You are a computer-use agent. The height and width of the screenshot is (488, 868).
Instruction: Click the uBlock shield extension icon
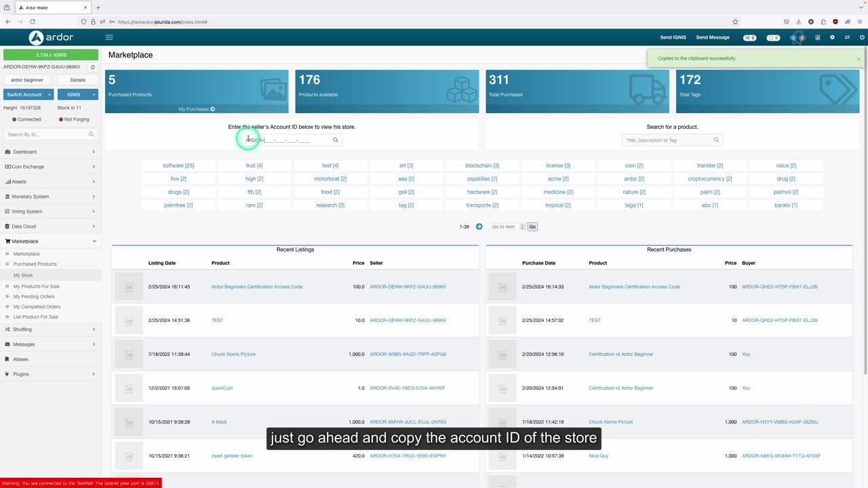pos(835,22)
